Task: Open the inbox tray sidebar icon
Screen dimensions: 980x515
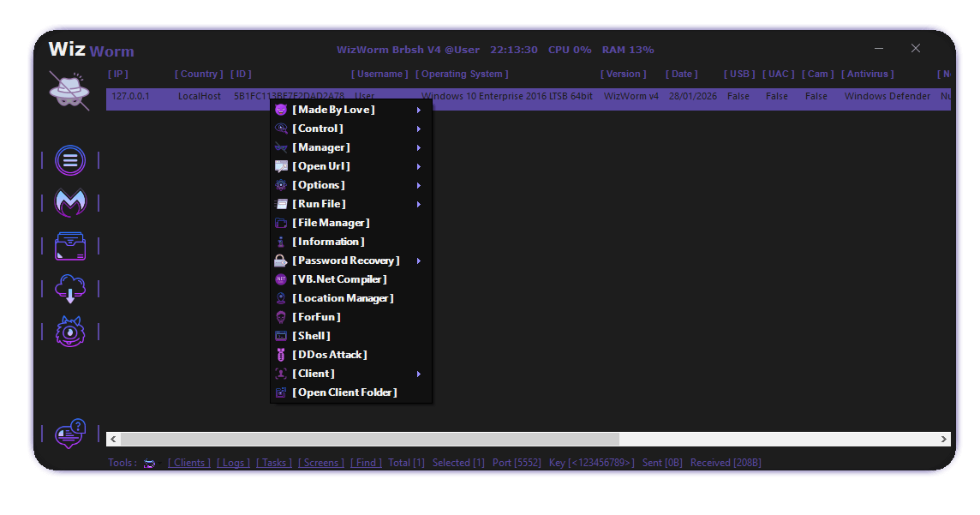Action: [x=70, y=246]
